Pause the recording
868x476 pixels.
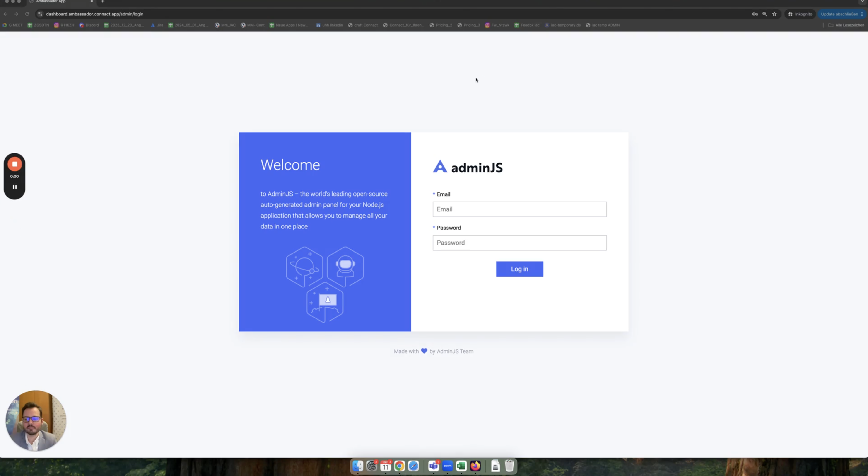14,187
